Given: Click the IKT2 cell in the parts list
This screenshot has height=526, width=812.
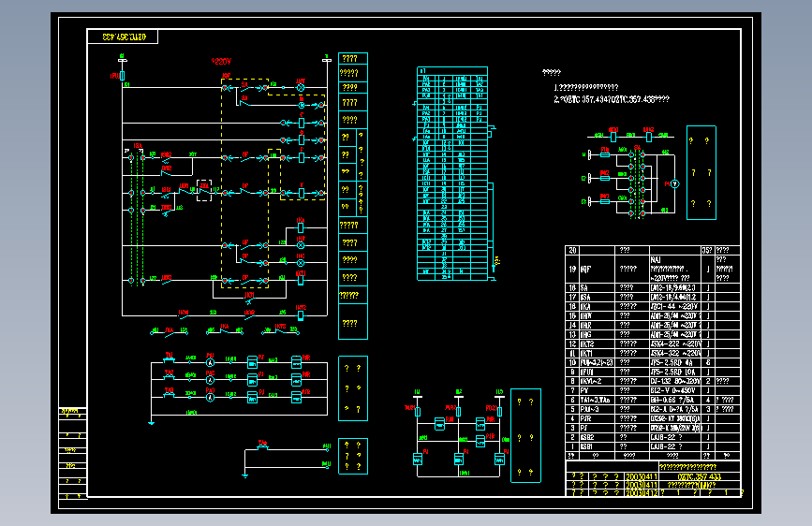Looking at the screenshot, I should 598,343.
